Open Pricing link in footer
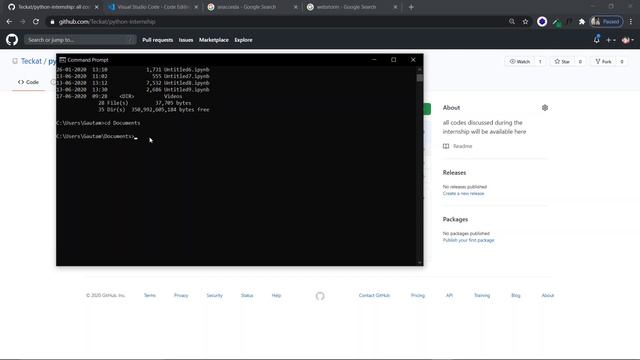This screenshot has width=640, height=360. (x=418, y=296)
